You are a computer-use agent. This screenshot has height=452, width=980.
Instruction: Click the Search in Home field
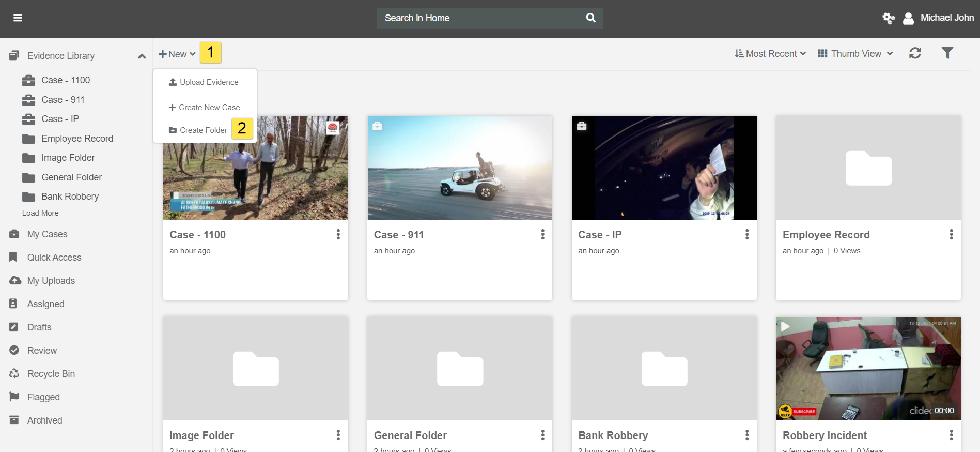[478, 18]
